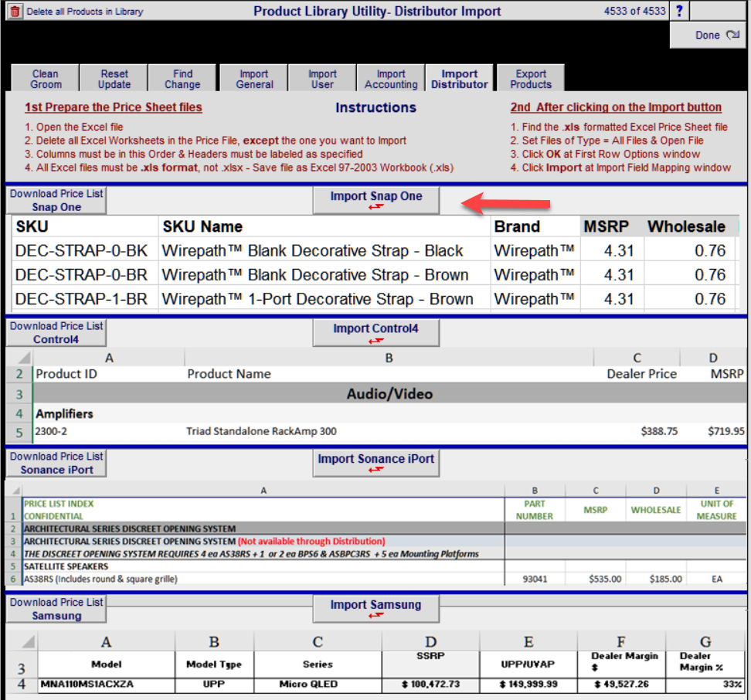
Task: Click Delete all Products in Library
Action: tap(85, 12)
